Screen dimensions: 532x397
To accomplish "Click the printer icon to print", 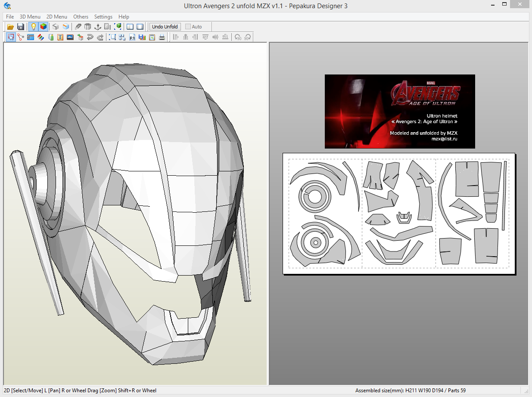I will pyautogui.click(x=162, y=37).
